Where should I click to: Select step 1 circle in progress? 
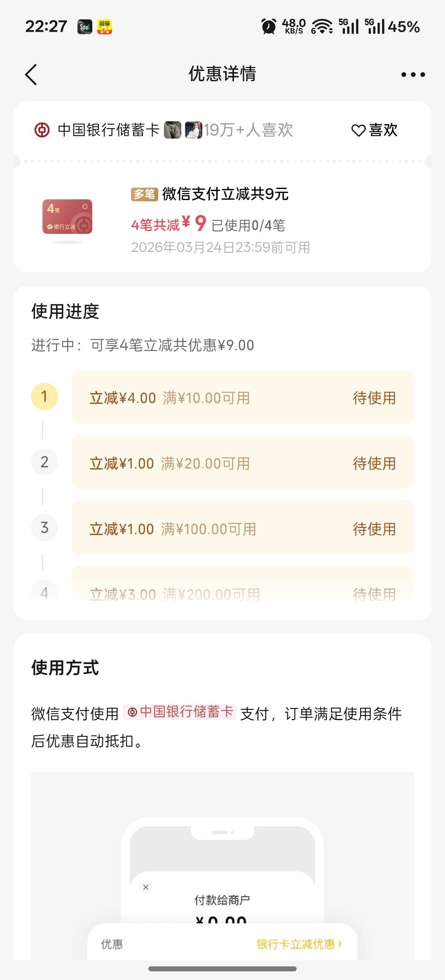(x=44, y=396)
